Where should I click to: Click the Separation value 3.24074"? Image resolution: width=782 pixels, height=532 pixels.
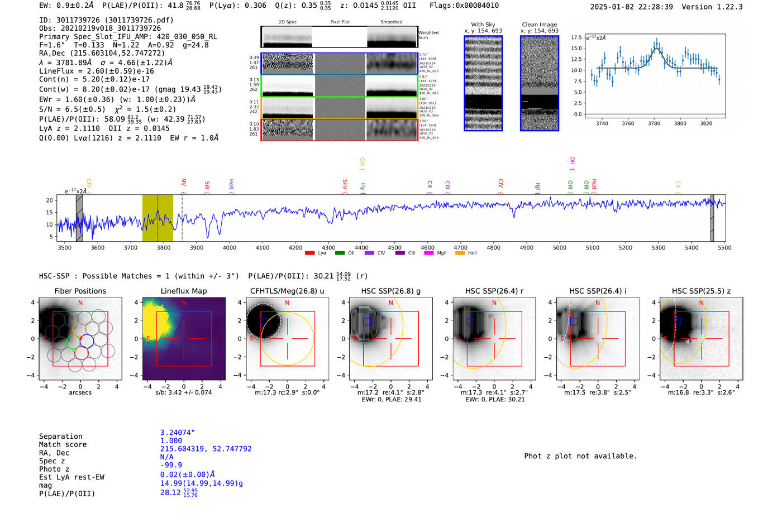[178, 433]
